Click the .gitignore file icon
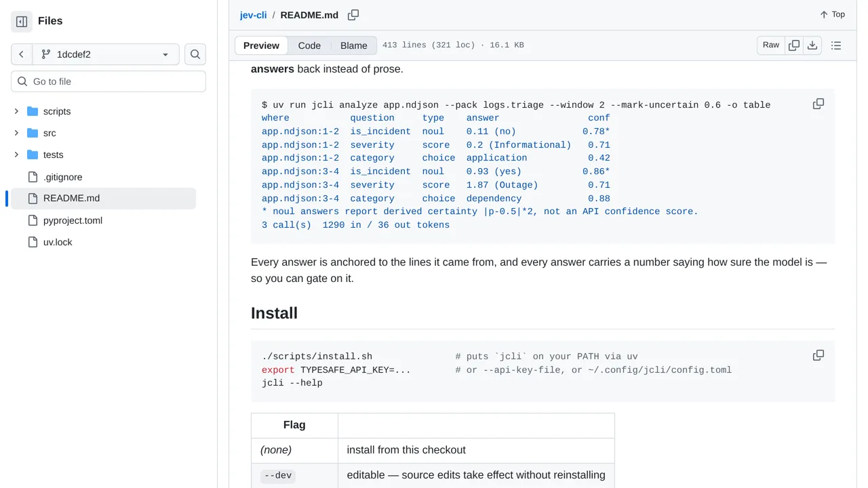Screen dimensions: 868x488 pos(33,177)
